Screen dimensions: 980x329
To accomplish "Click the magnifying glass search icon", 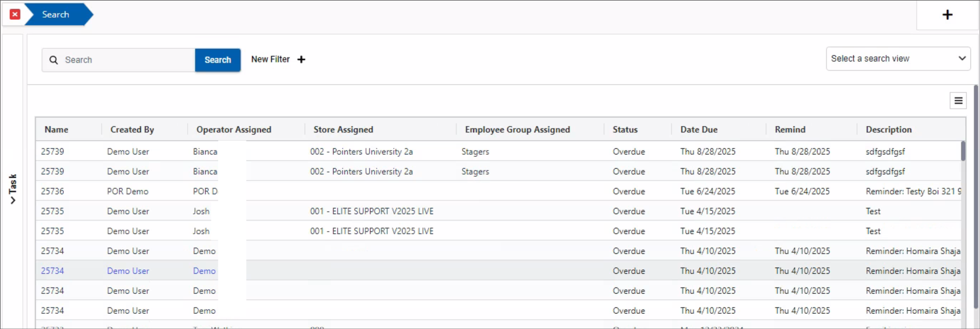I will pyautogui.click(x=53, y=60).
